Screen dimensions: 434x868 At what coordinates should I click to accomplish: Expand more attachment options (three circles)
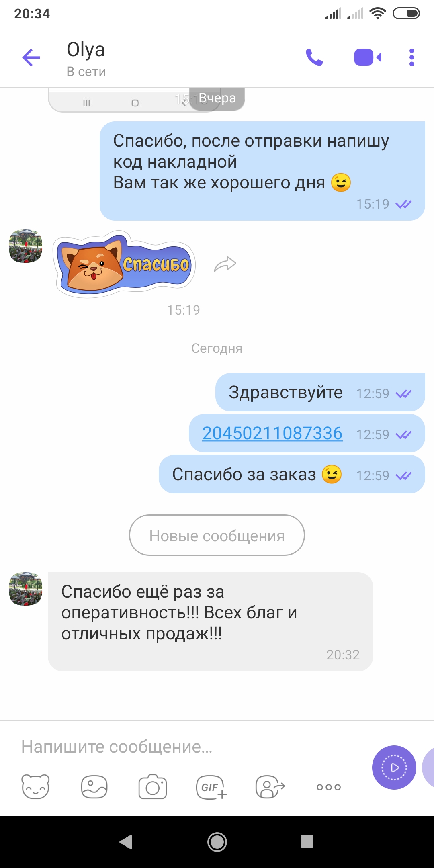point(329,787)
